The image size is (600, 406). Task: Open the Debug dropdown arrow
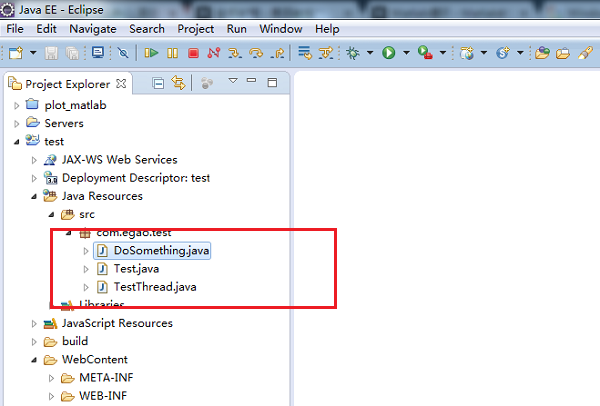click(x=370, y=52)
